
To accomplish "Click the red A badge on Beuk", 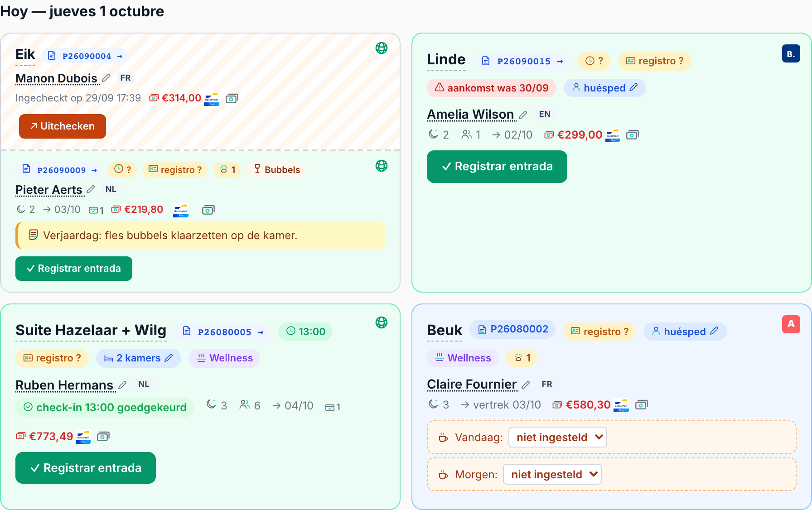I will (791, 324).
